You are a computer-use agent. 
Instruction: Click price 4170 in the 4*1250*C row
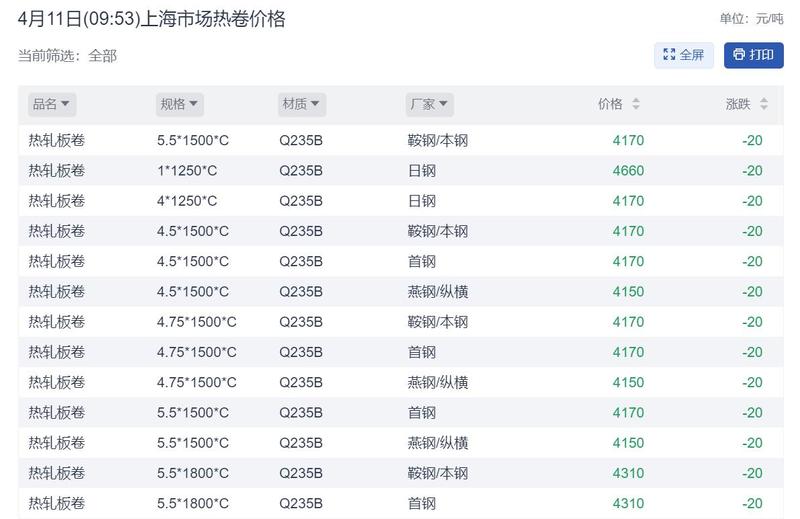[x=628, y=201]
